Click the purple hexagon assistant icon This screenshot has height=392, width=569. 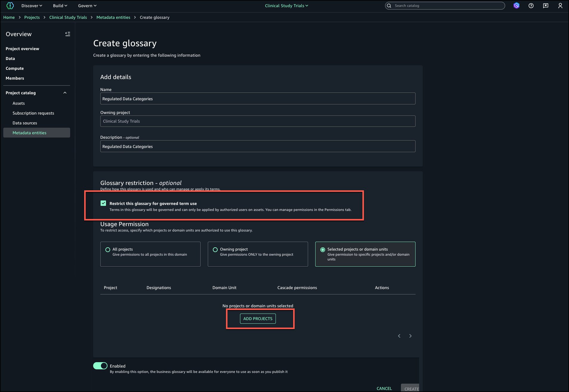[516, 6]
